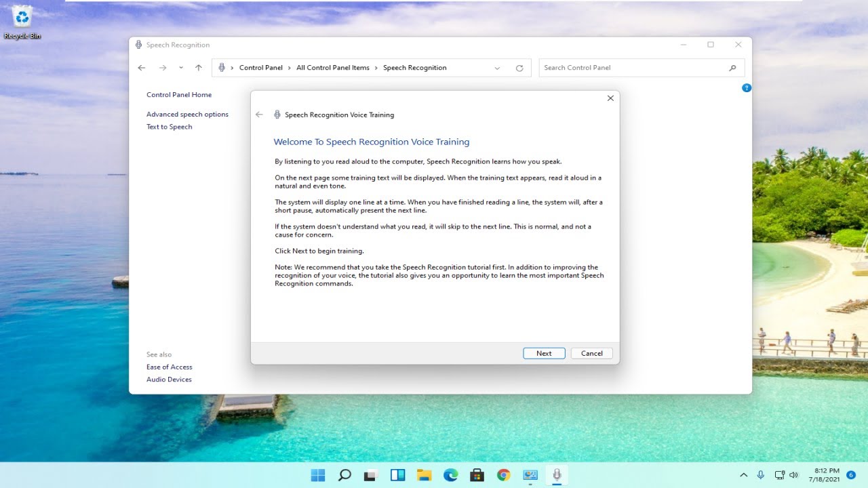Open Microsoft Store from taskbar
868x488 pixels.
point(477,475)
